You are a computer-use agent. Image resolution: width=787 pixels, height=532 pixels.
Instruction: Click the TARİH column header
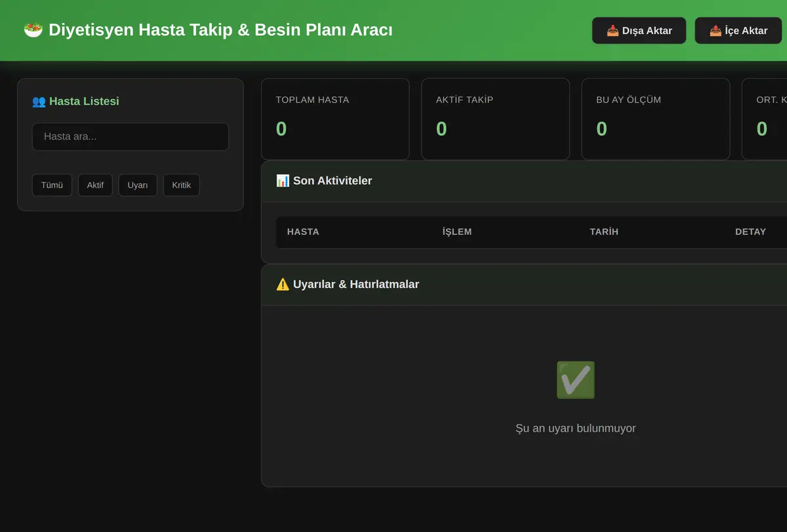coord(604,232)
